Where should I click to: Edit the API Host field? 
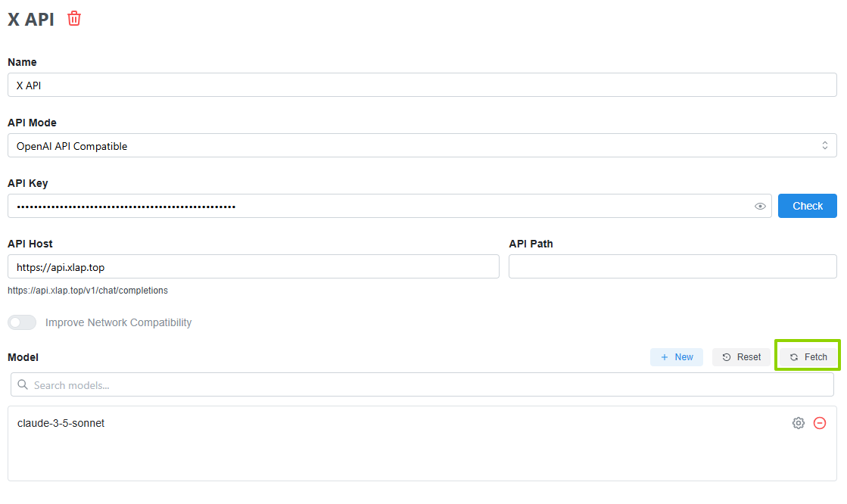point(254,267)
